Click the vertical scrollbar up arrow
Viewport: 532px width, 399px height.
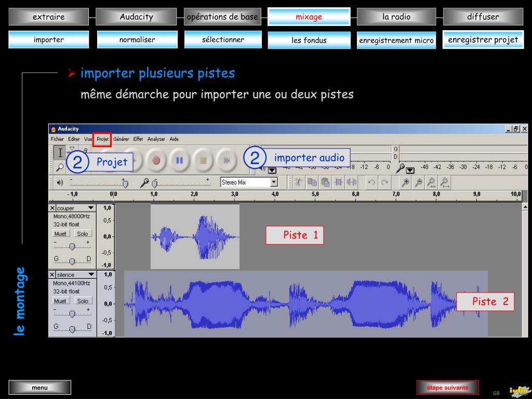(525, 207)
